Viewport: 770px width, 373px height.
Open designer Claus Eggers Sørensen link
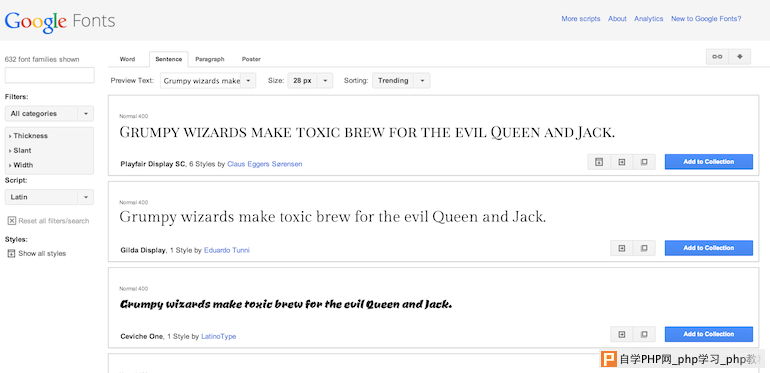pos(265,164)
